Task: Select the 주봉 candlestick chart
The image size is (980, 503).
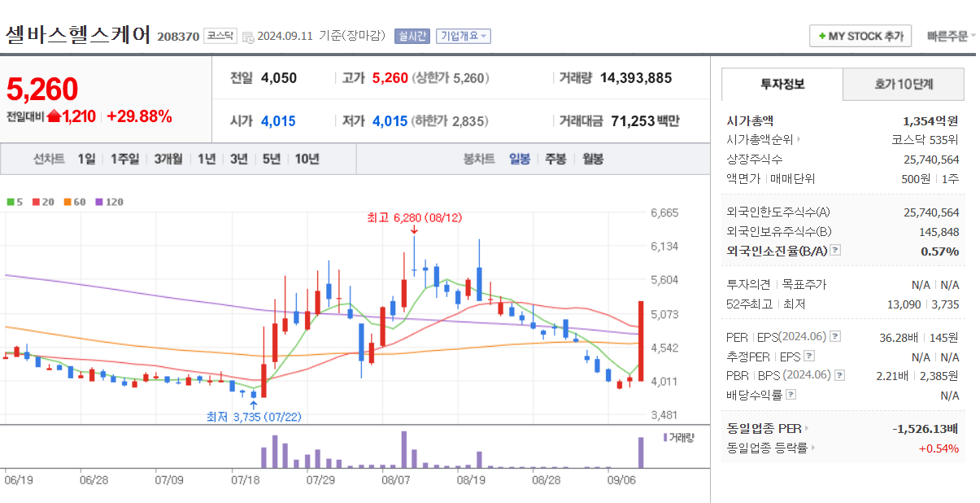Action: point(555,159)
